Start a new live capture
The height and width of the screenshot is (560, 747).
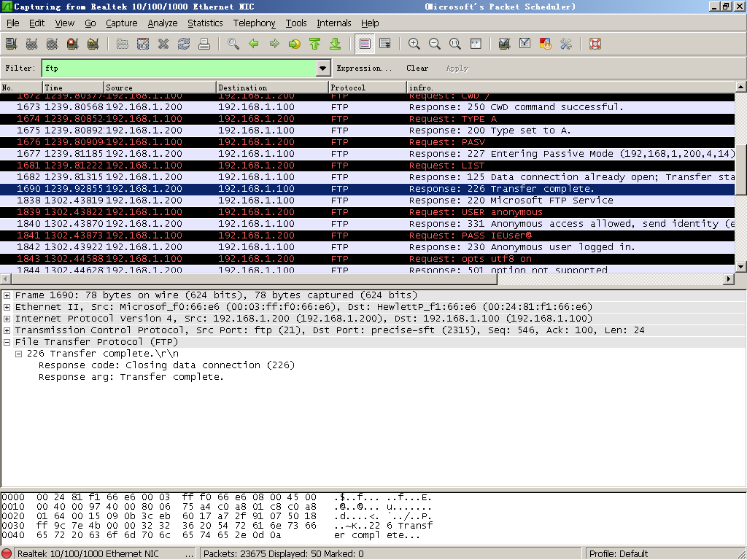pos(53,44)
